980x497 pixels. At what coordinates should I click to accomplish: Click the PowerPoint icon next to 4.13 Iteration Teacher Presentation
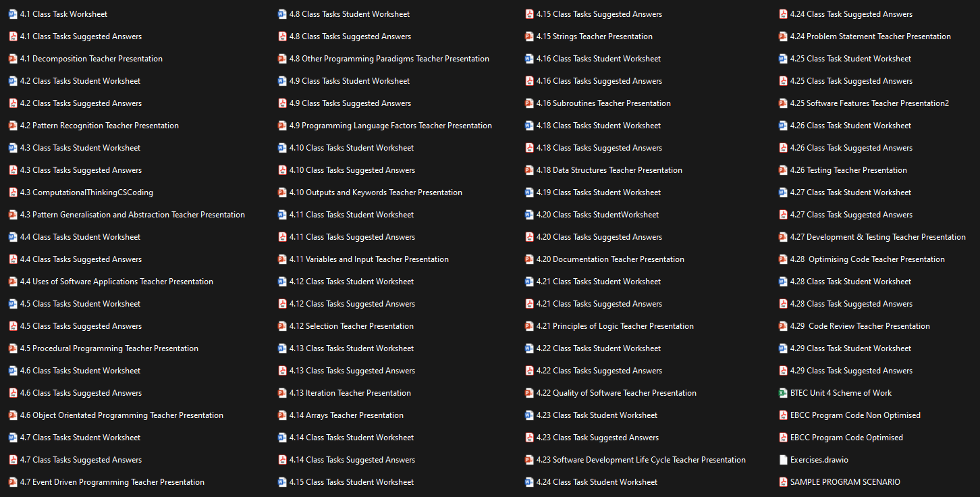282,392
